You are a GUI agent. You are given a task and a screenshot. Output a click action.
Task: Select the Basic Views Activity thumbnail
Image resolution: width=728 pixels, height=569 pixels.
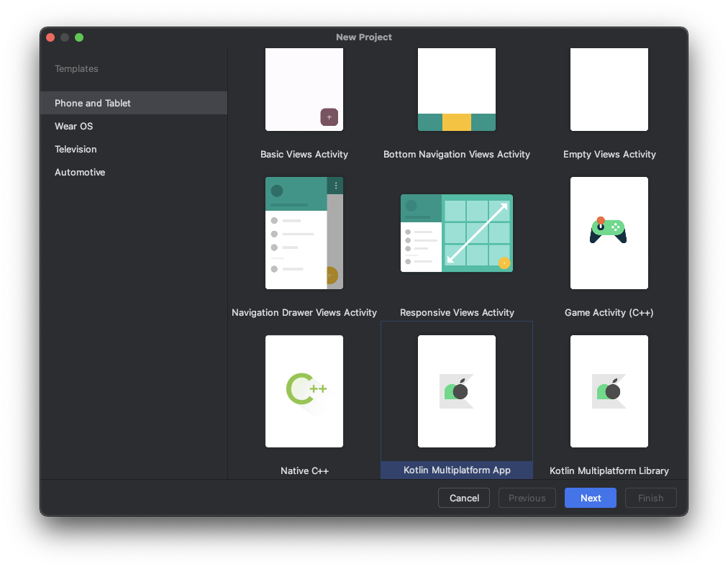click(x=304, y=90)
